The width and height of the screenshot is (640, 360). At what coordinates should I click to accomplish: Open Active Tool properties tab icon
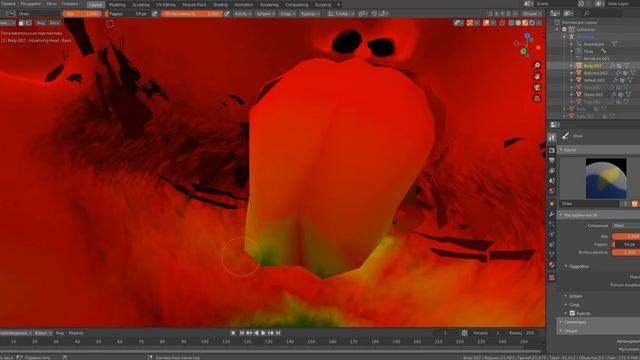click(x=552, y=138)
